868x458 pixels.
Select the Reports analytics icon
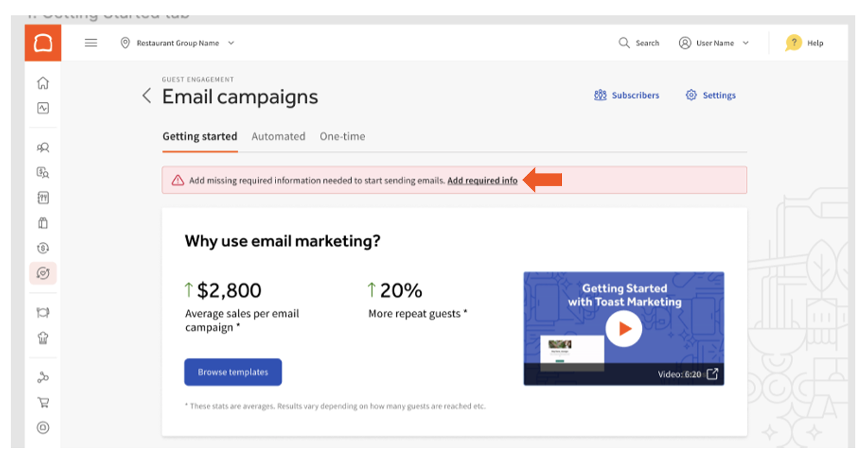pyautogui.click(x=43, y=108)
